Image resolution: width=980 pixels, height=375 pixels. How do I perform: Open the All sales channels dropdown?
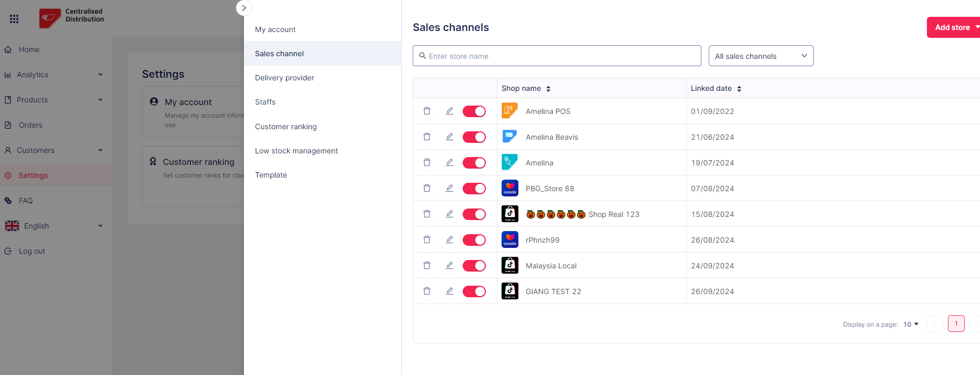(x=760, y=56)
